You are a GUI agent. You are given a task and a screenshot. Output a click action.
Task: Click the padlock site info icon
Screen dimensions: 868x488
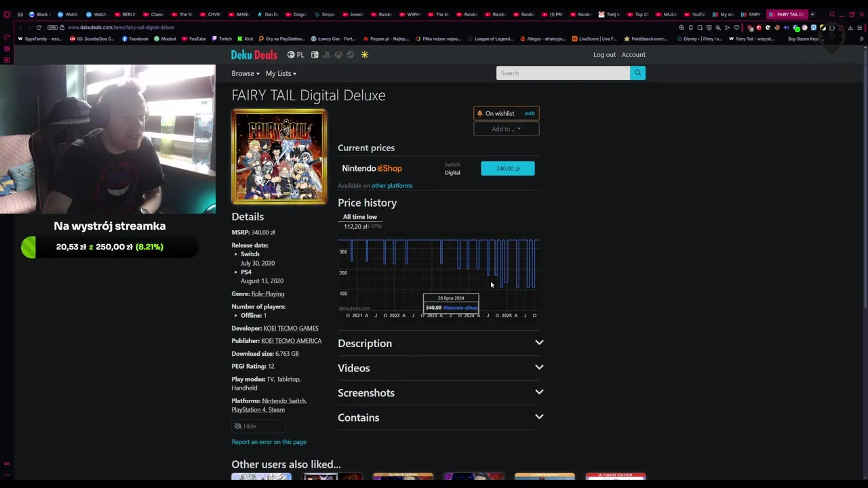62,28
